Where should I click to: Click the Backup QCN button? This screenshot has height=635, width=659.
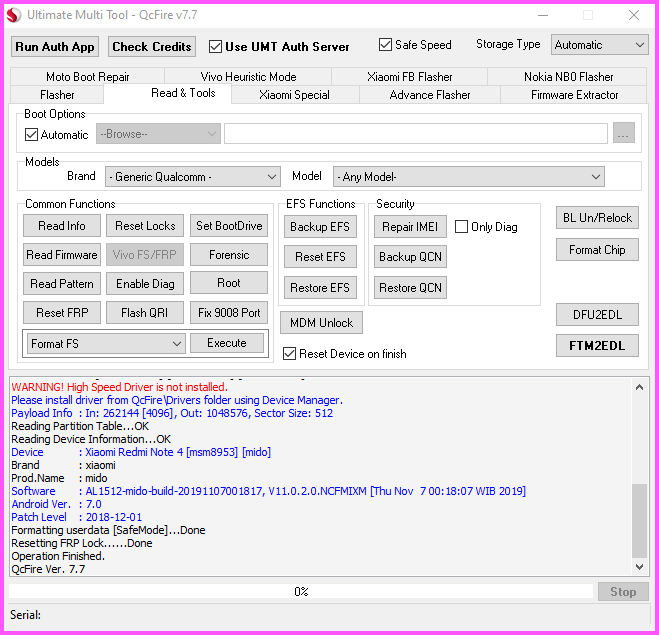point(410,257)
